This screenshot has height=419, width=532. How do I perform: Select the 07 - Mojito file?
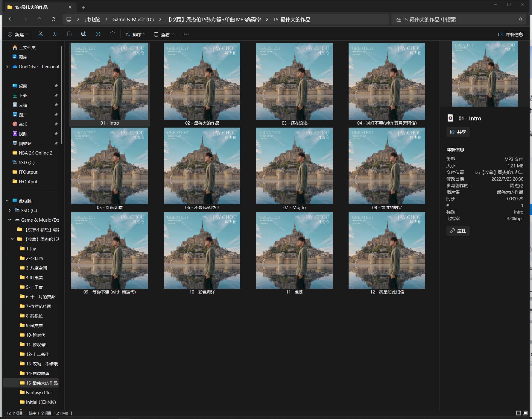click(x=294, y=169)
